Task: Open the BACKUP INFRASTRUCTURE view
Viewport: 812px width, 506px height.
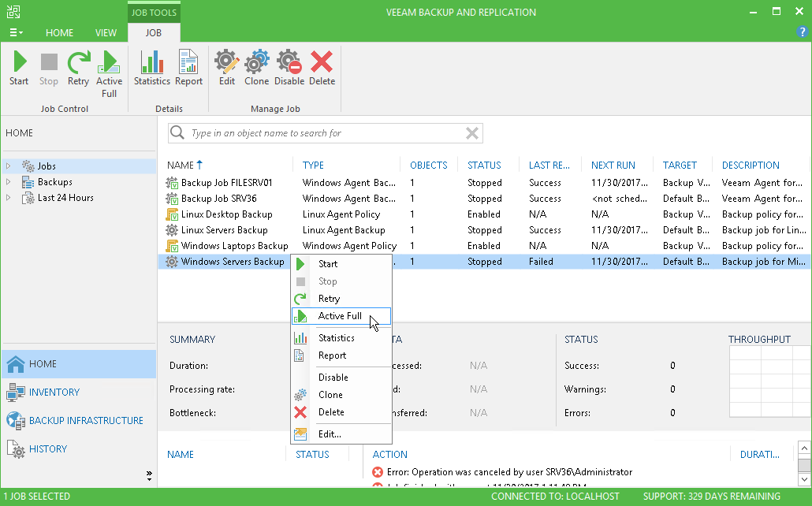Action: coord(79,421)
